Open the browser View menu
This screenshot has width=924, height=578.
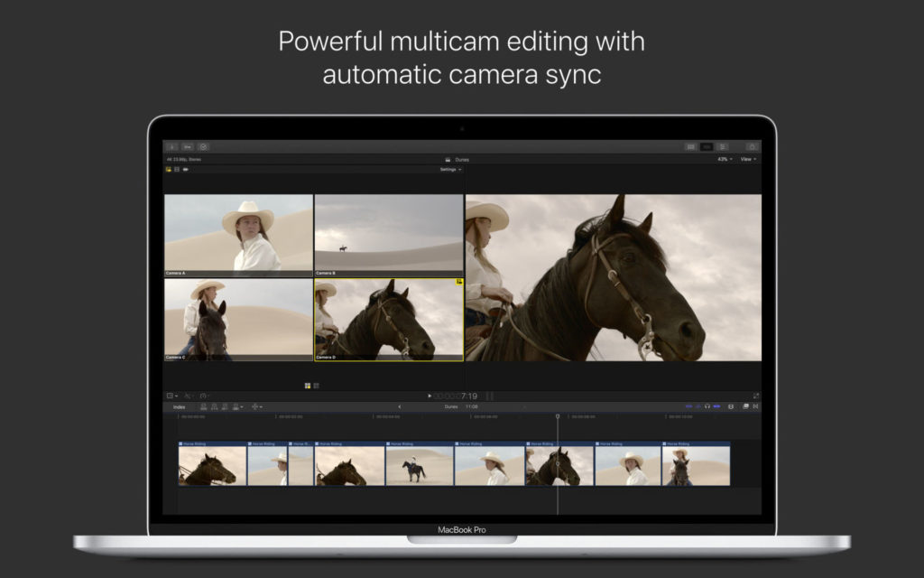point(747,159)
